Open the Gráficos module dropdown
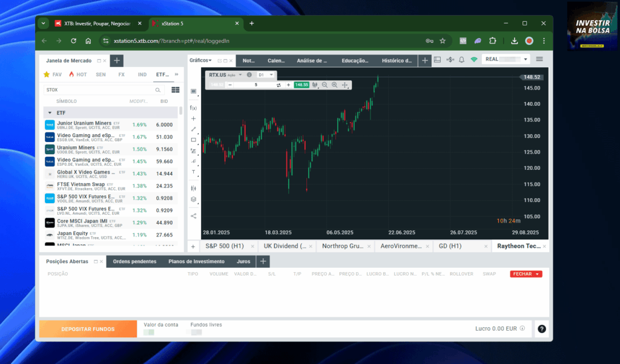Image resolution: width=620 pixels, height=364 pixels. [x=200, y=60]
